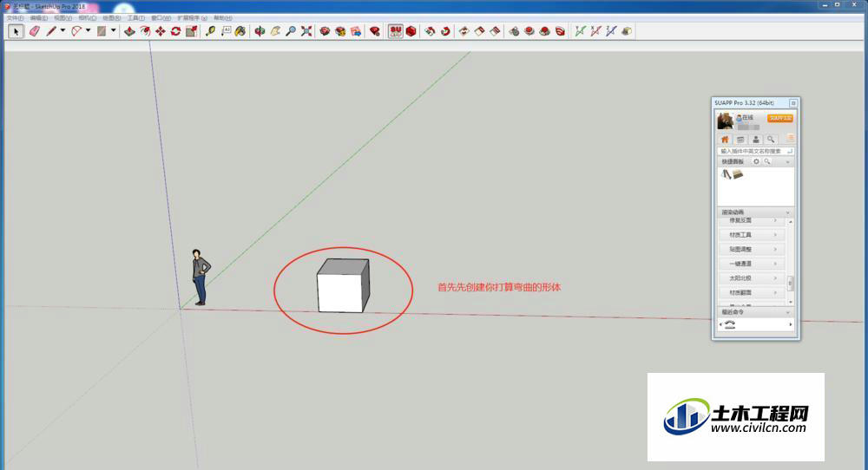Click the SUAPP user avatar thumbnail
Viewport: 868px width, 470px height.
[725, 121]
